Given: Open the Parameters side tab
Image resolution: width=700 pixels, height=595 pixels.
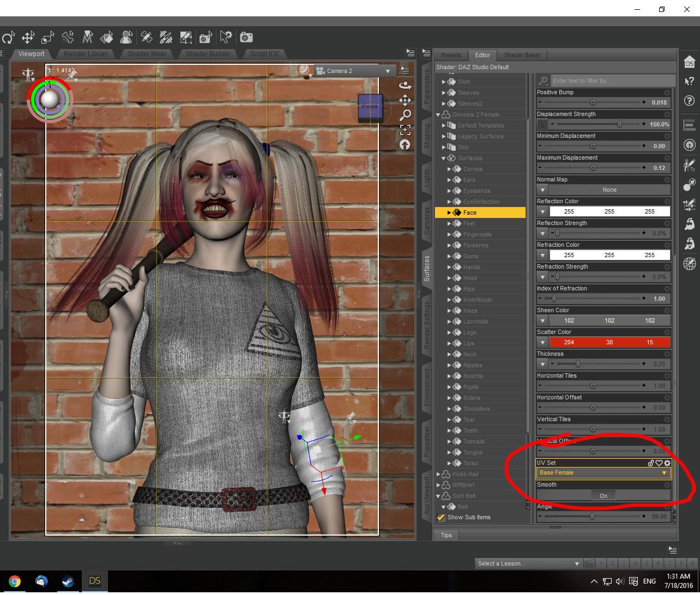Looking at the screenshot, I should 427,87.
